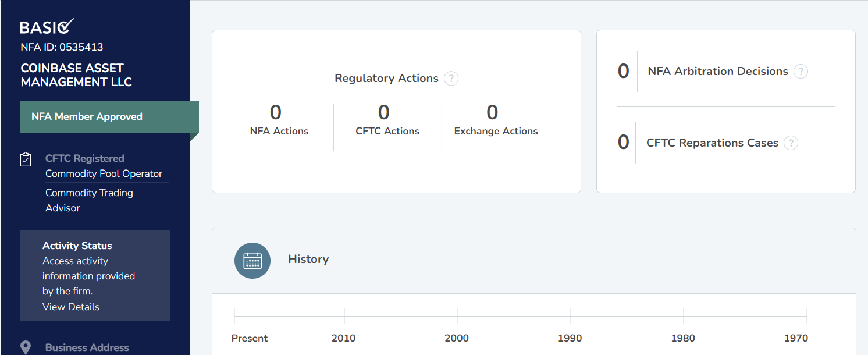
Task: Click the 2000 marker on the timeline
Action: tap(457, 338)
